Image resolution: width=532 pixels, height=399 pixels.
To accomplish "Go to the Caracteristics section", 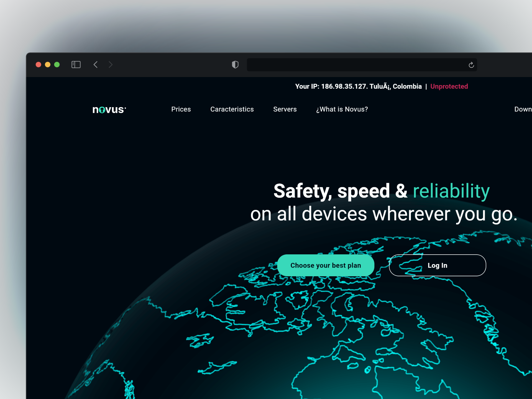I will (x=232, y=109).
